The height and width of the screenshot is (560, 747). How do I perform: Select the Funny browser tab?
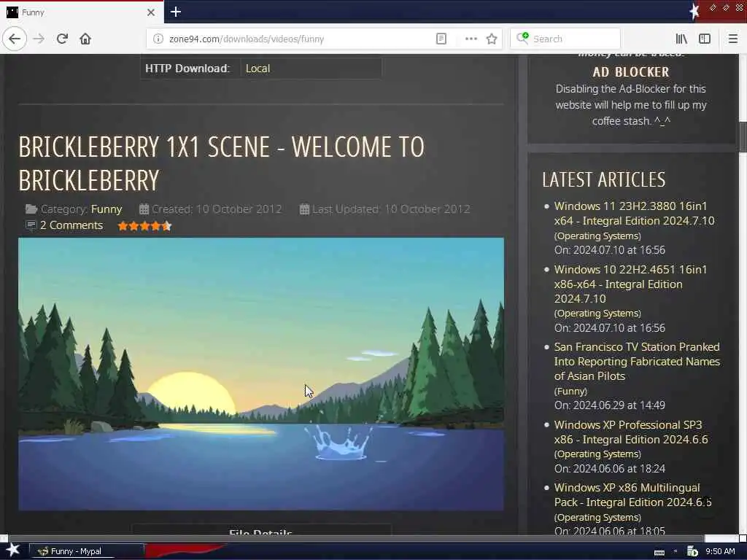coord(82,12)
